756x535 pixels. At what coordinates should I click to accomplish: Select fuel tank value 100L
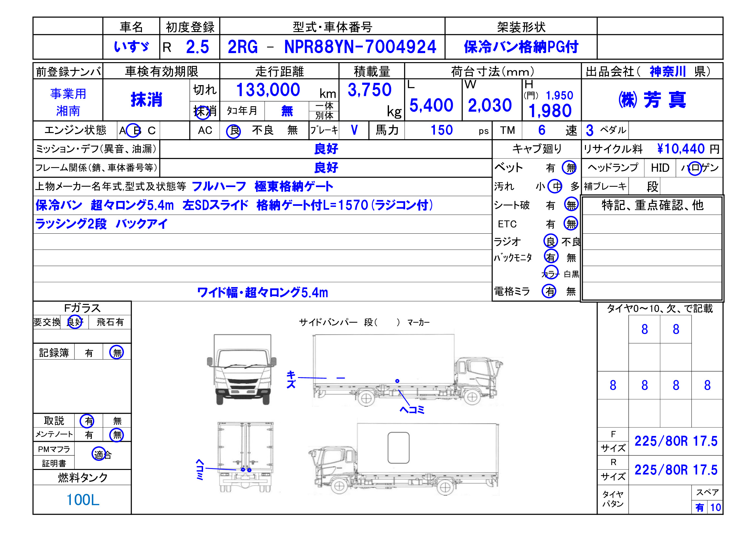click(83, 500)
